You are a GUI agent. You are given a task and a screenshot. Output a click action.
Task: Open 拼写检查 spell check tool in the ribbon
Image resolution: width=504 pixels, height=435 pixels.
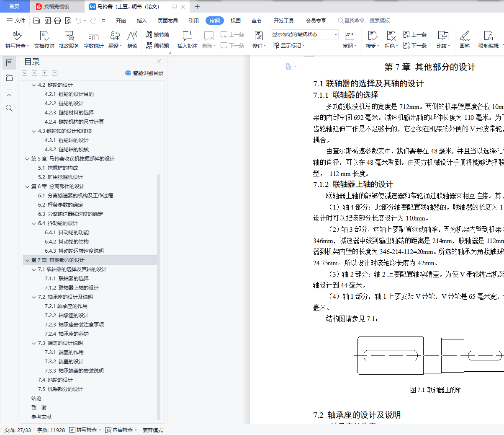pos(17,40)
